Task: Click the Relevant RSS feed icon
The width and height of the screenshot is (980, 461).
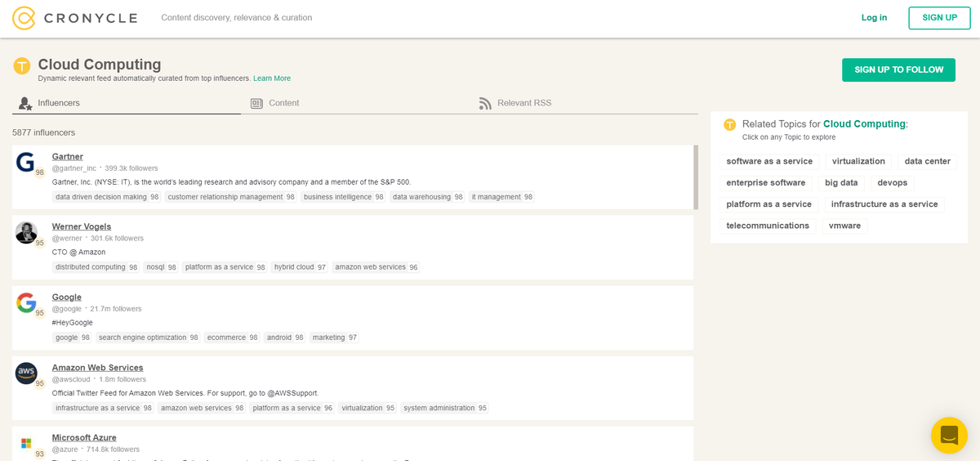Action: pos(485,104)
